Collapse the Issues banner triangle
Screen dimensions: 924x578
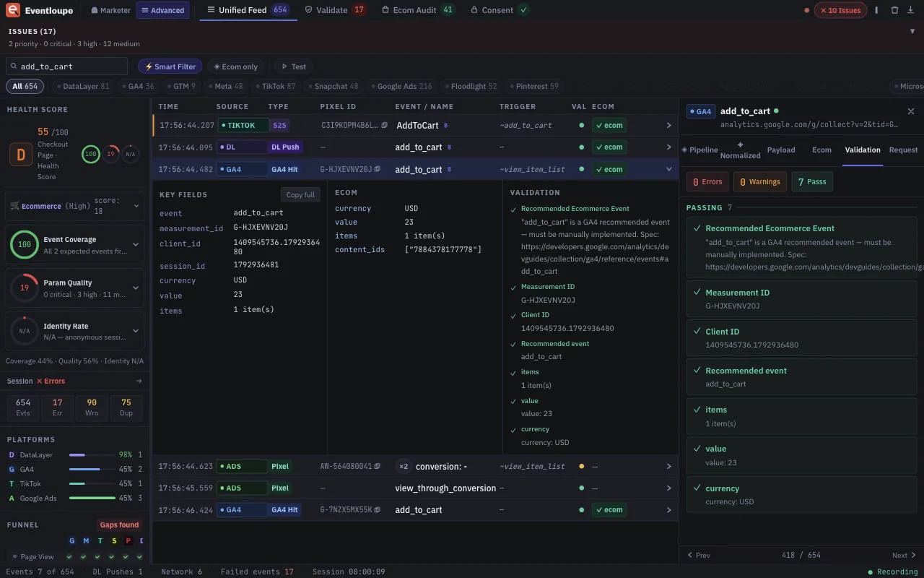(912, 32)
